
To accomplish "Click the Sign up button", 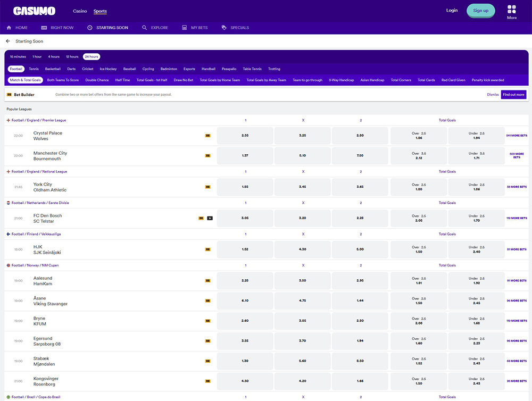I will (x=481, y=11).
